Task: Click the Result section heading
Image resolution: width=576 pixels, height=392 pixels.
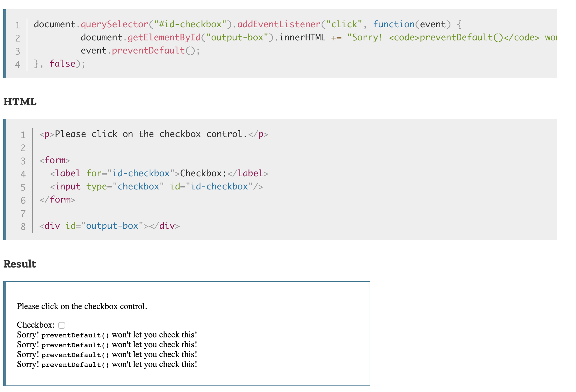Action: [20, 264]
